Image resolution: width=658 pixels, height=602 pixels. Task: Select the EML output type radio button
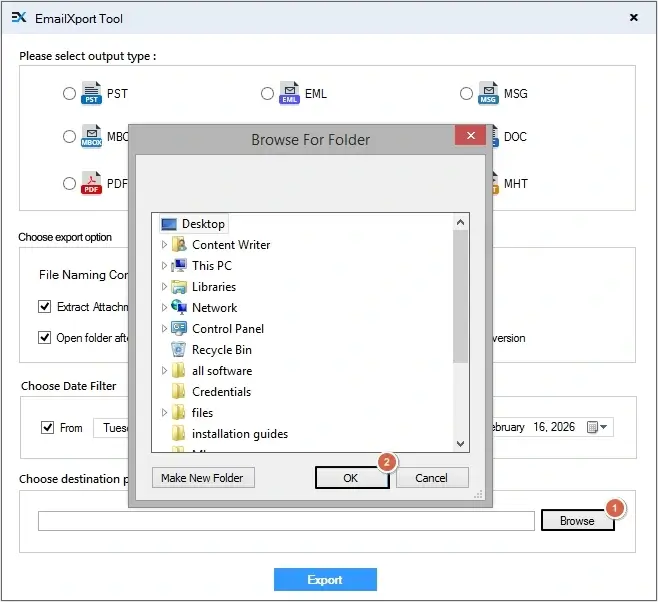click(x=267, y=93)
